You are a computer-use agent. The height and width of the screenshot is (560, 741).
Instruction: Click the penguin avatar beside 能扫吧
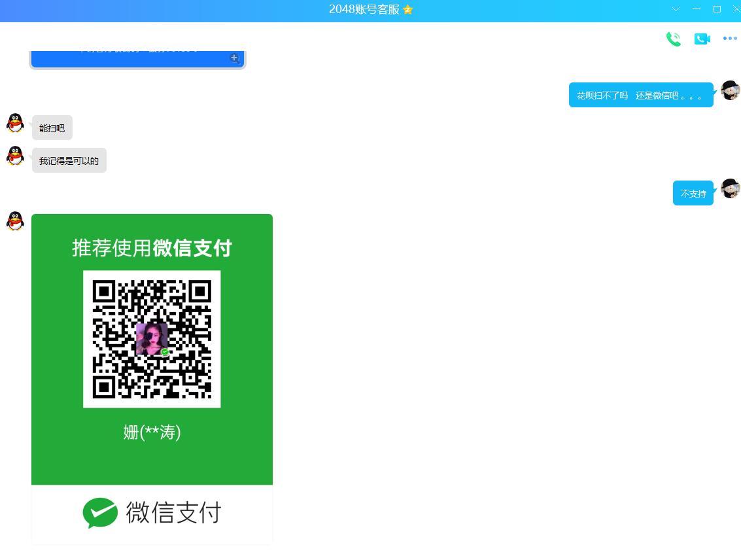(x=15, y=123)
